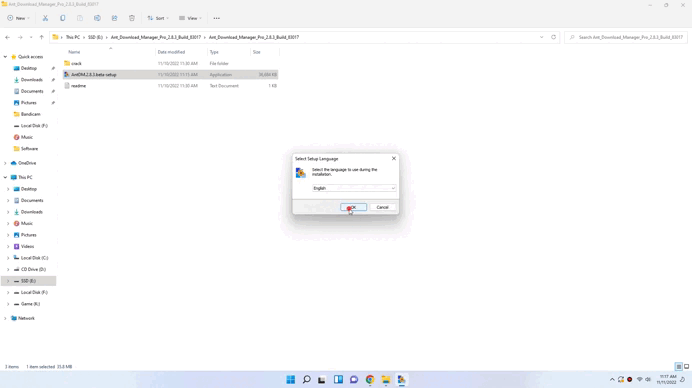The height and width of the screenshot is (388, 692).
Task: Open the See more ellipsis menu
Action: click(217, 18)
